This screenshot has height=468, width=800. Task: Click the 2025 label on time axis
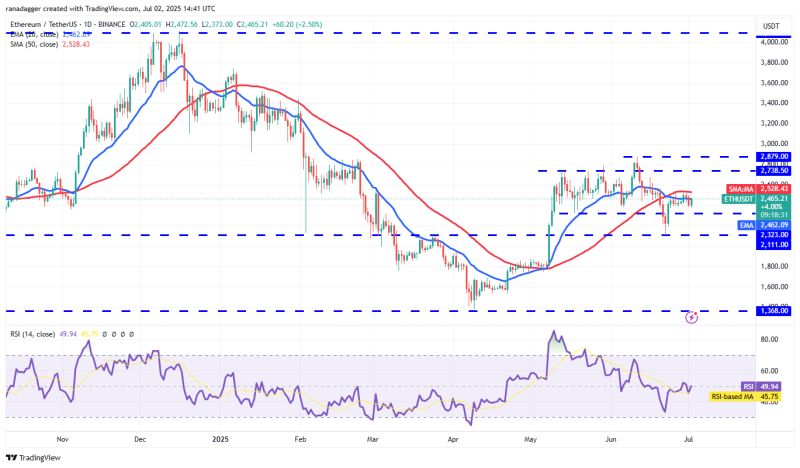point(220,437)
